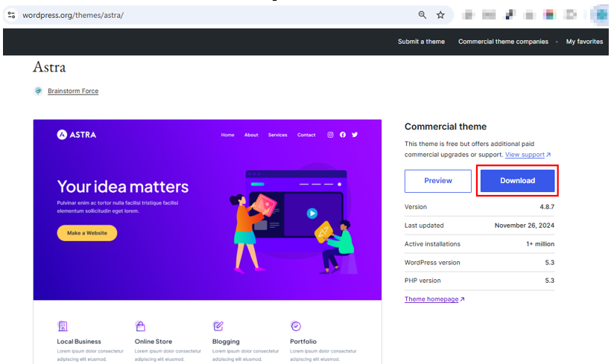The width and height of the screenshot is (611, 364).
Task: Click the 1+ million installations value
Action: tap(540, 244)
